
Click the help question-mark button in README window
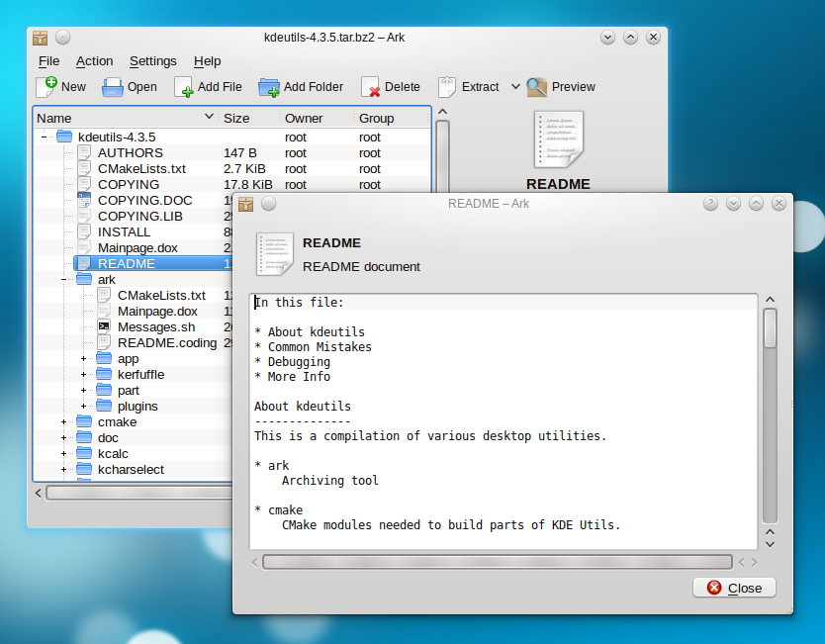pyautogui.click(x=710, y=204)
